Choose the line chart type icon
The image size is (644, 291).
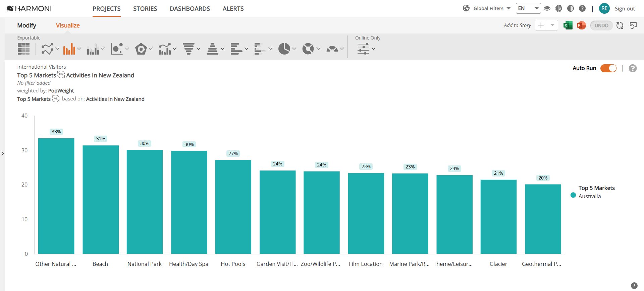(x=47, y=49)
